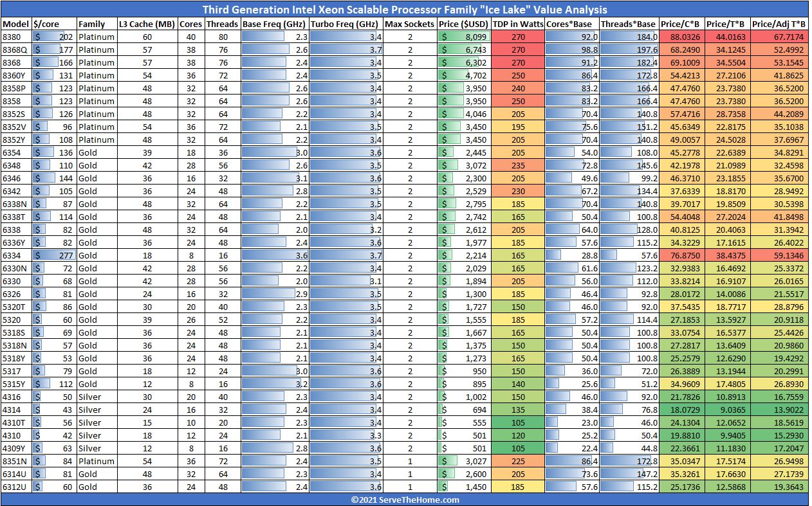Screen dimensions: 812x506
Task: Click the "©2021 ServeTheHome.com" footer text
Action: [x=405, y=500]
